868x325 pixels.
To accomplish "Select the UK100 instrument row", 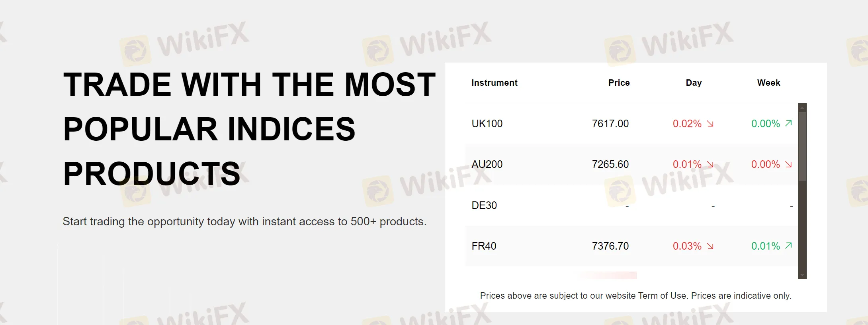I will tap(487, 124).
